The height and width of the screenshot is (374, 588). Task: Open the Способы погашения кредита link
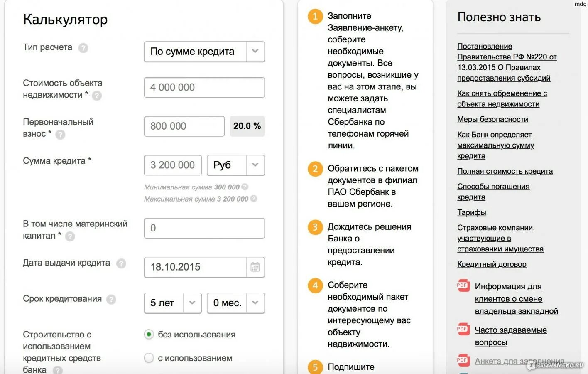pyautogui.click(x=493, y=192)
